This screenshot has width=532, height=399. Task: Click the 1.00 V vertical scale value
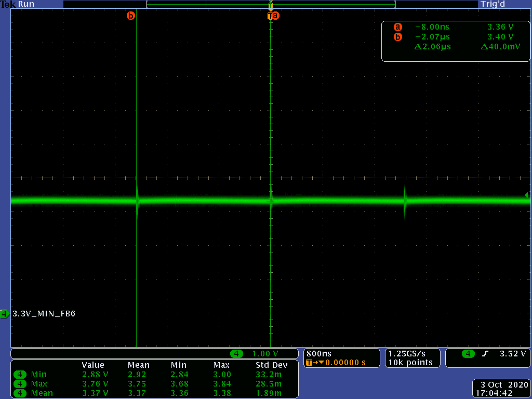click(265, 354)
